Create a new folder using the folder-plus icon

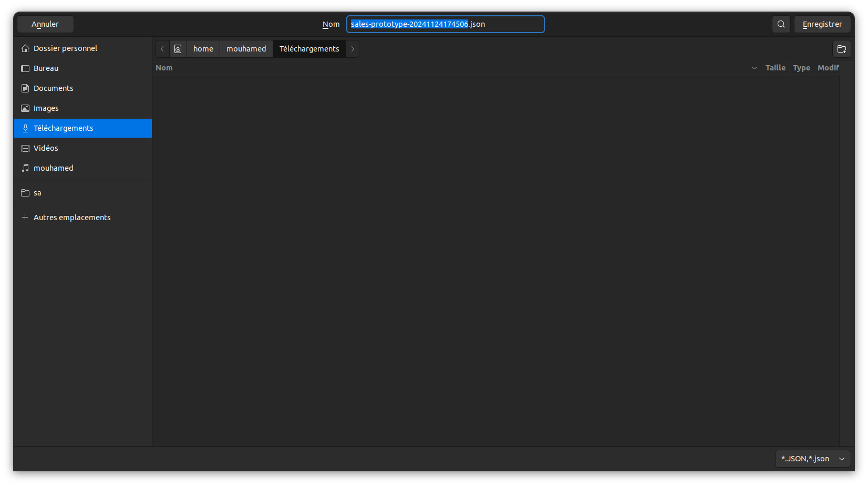[841, 49]
